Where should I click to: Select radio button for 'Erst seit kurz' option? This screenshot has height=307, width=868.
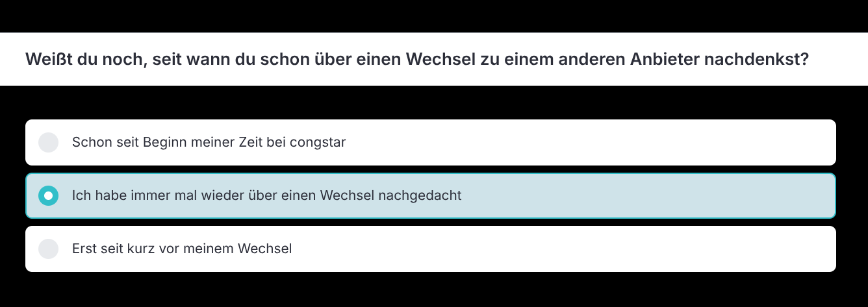pyautogui.click(x=49, y=249)
